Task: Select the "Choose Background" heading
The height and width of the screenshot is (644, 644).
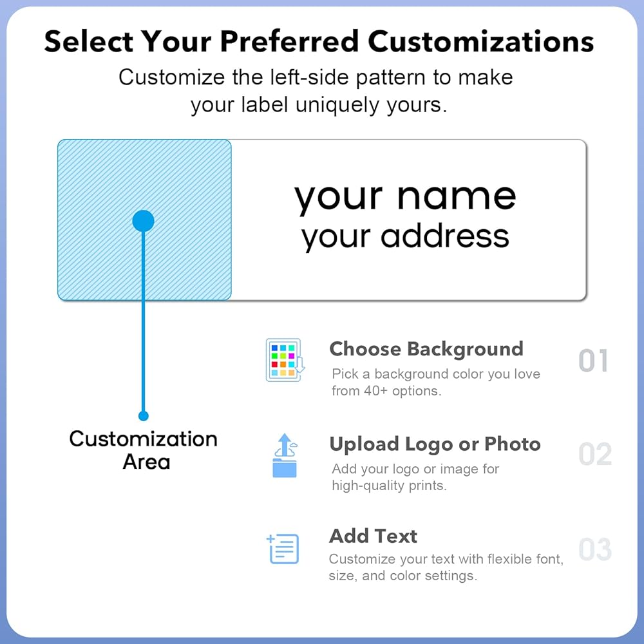Action: [426, 349]
